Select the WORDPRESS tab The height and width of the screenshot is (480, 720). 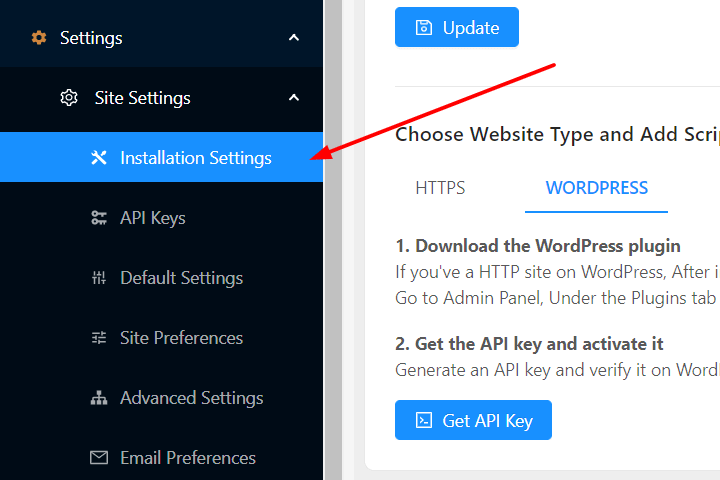[x=596, y=188]
